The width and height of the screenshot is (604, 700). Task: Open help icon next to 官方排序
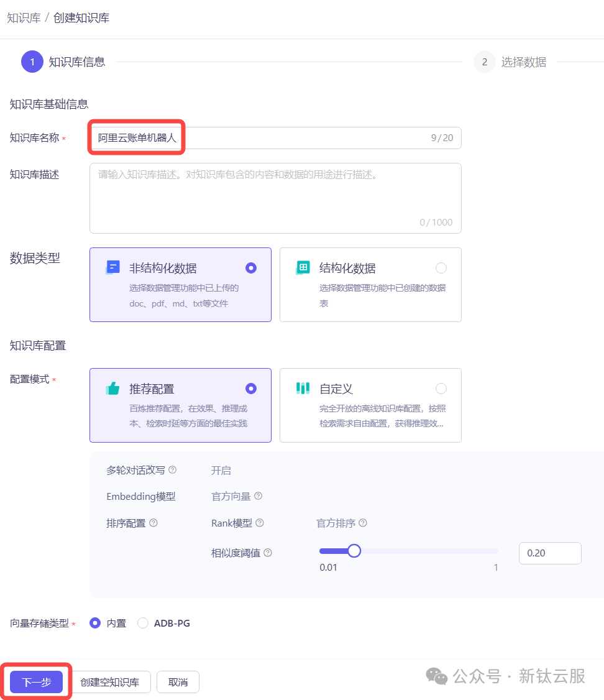point(363,523)
